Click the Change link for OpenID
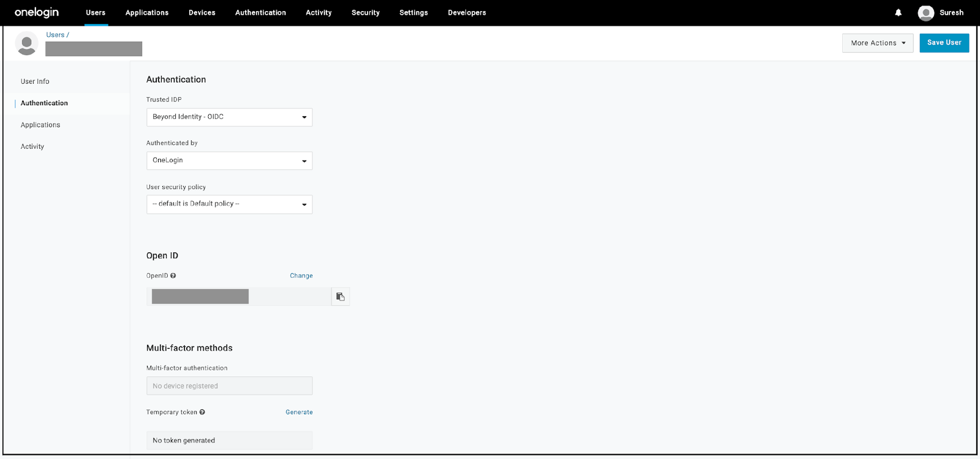The image size is (980, 459). tap(301, 276)
